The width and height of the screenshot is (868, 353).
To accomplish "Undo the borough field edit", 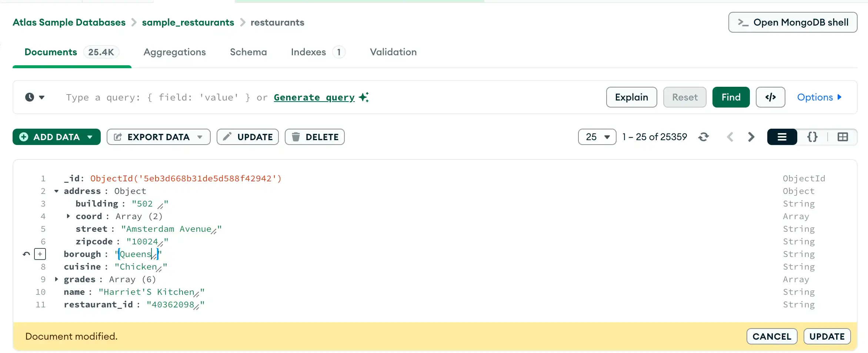I will pos(26,254).
